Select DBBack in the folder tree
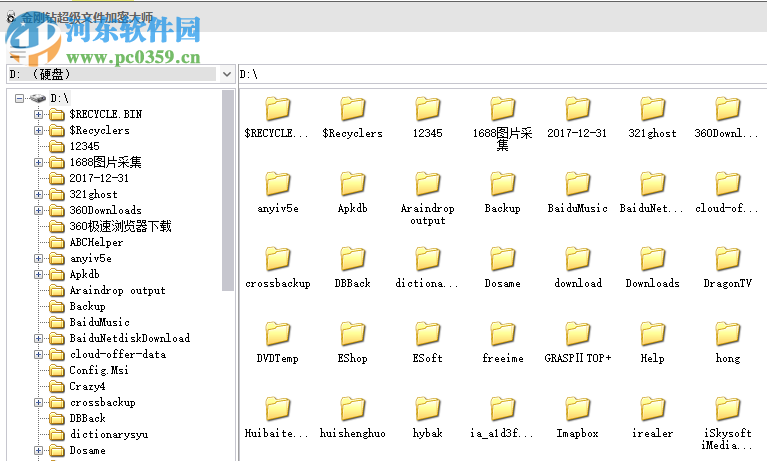 point(87,418)
